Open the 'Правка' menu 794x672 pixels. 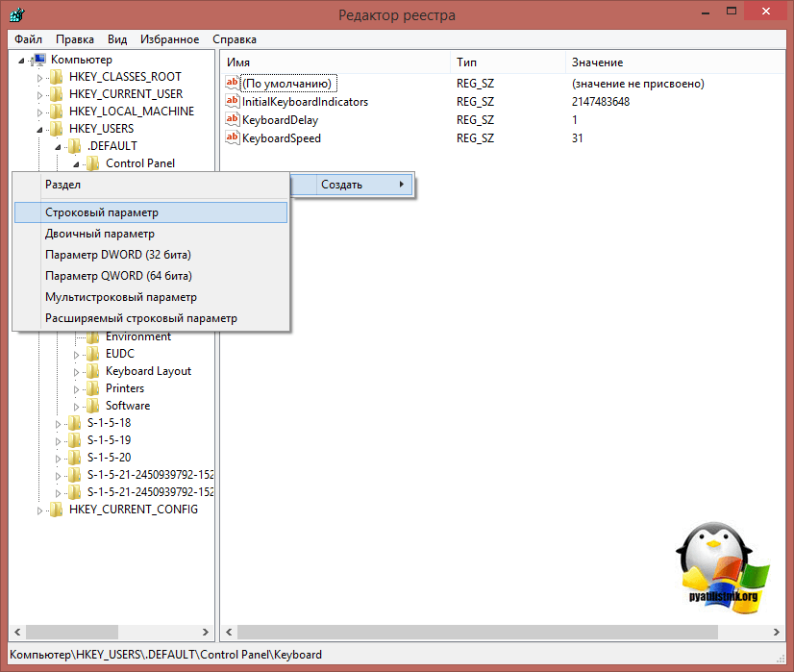coord(75,39)
